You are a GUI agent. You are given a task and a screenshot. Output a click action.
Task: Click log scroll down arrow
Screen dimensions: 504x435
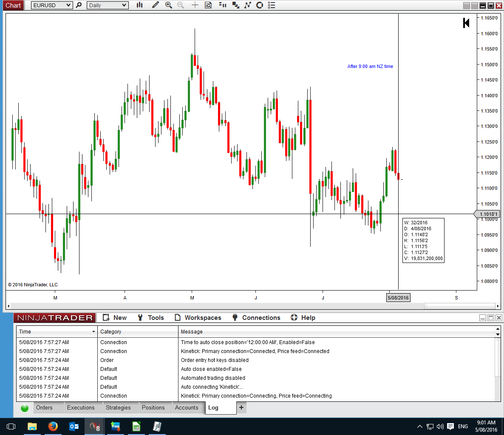tap(498, 334)
